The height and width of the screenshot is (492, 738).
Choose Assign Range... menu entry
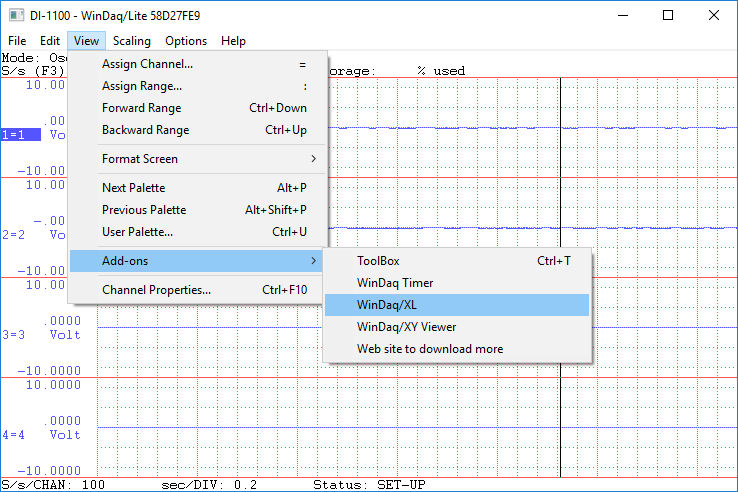pos(198,86)
